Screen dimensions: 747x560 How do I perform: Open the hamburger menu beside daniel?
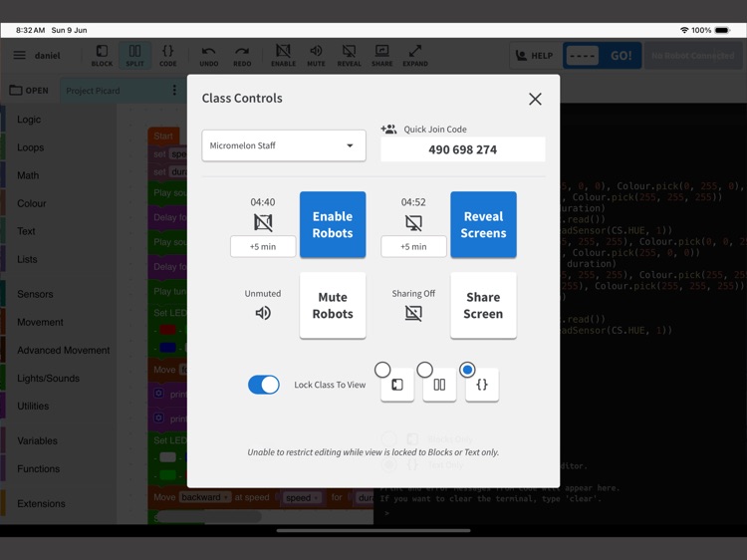[x=20, y=55]
